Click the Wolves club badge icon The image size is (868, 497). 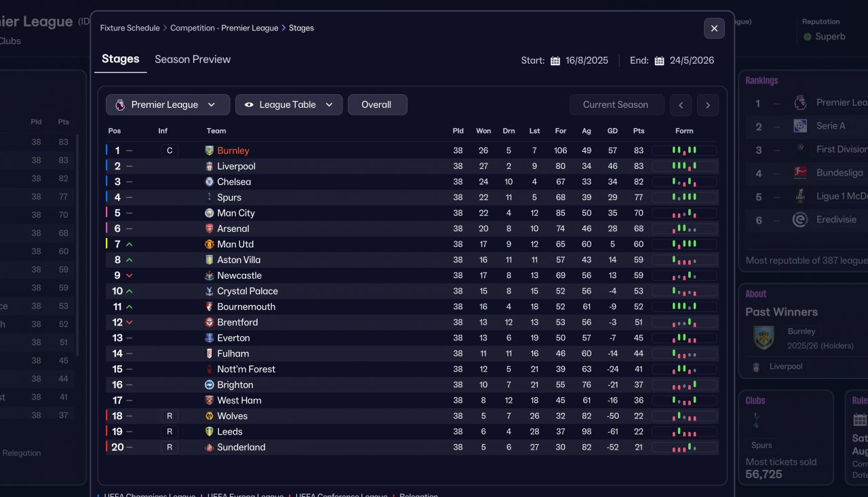[x=209, y=416]
